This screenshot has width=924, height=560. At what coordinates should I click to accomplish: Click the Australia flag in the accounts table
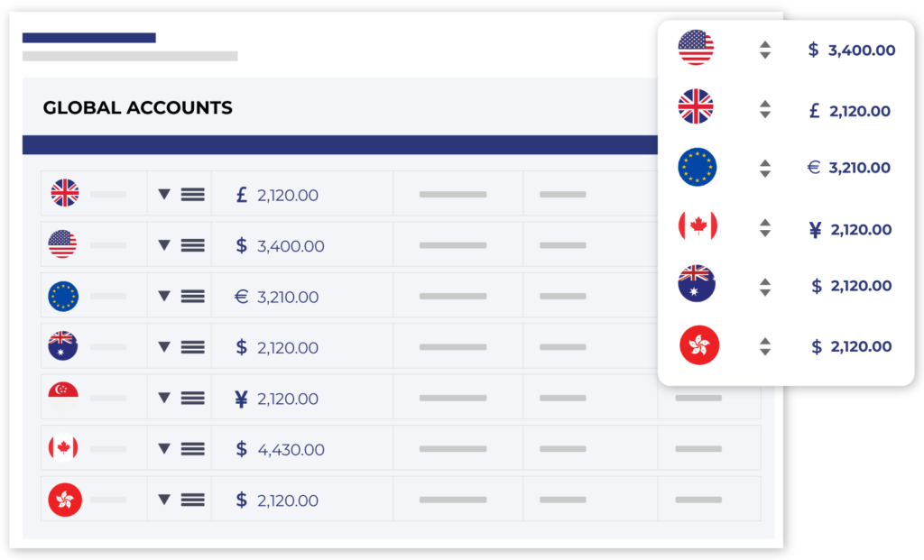tap(63, 346)
